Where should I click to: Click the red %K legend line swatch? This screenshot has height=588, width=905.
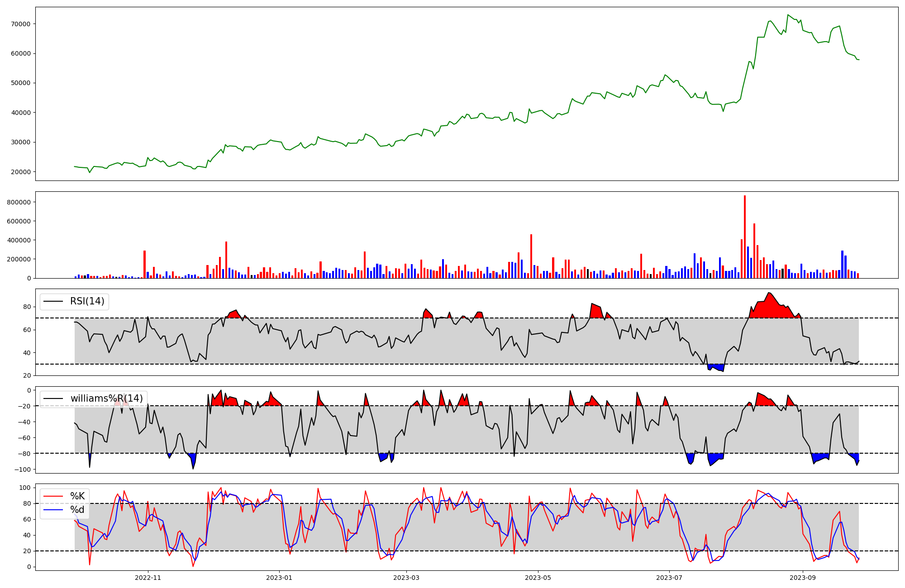(x=53, y=496)
